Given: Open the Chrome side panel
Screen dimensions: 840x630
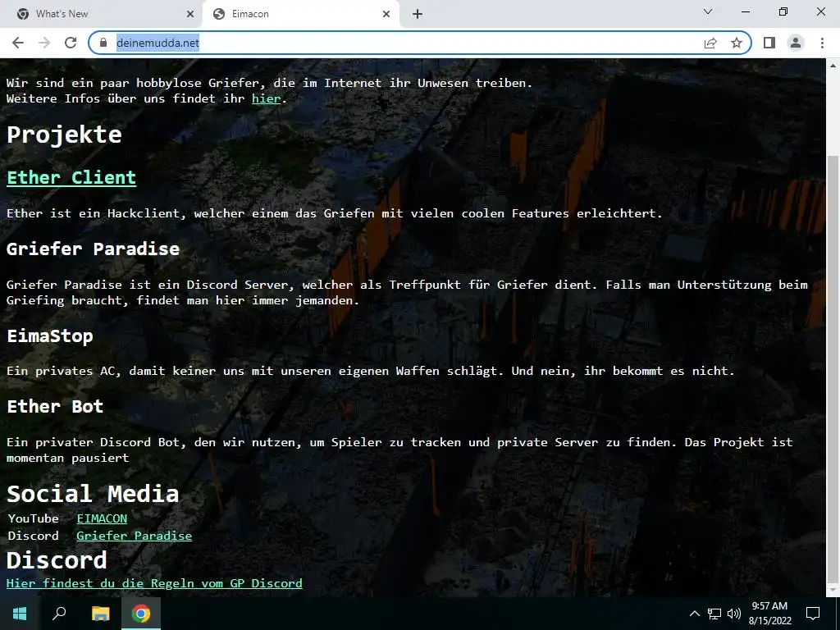Looking at the screenshot, I should pyautogui.click(x=769, y=43).
